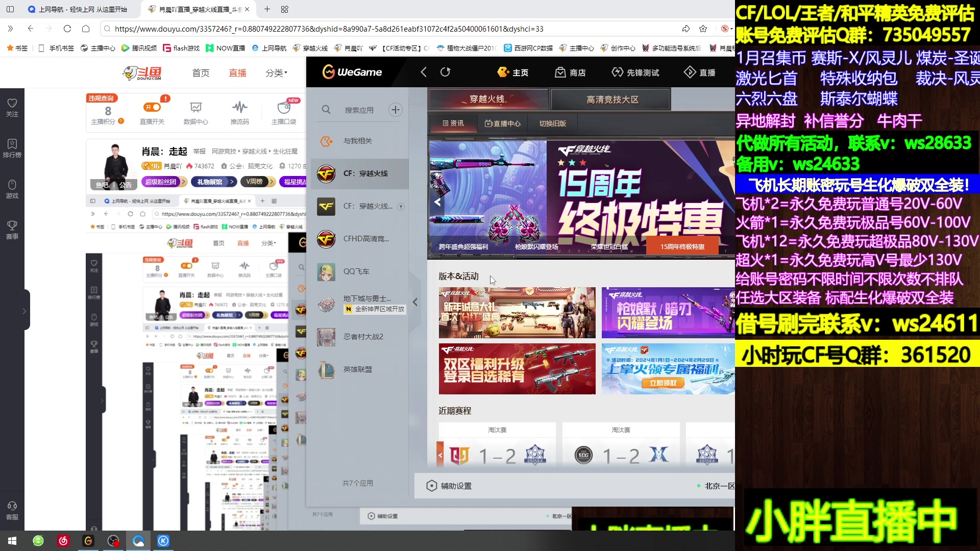The height and width of the screenshot is (551, 980).
Task: Open the 排行榜 ranking sidebar icon
Action: click(x=12, y=148)
